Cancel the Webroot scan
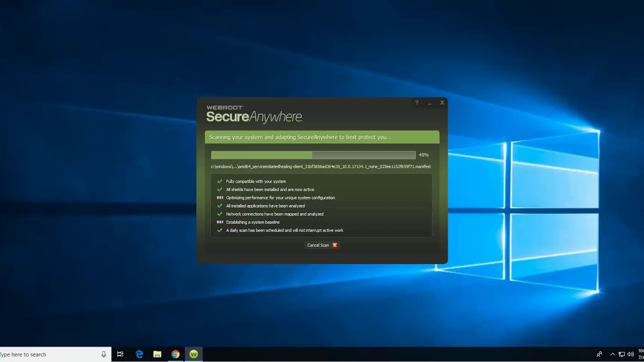The width and height of the screenshot is (644, 362). click(322, 245)
